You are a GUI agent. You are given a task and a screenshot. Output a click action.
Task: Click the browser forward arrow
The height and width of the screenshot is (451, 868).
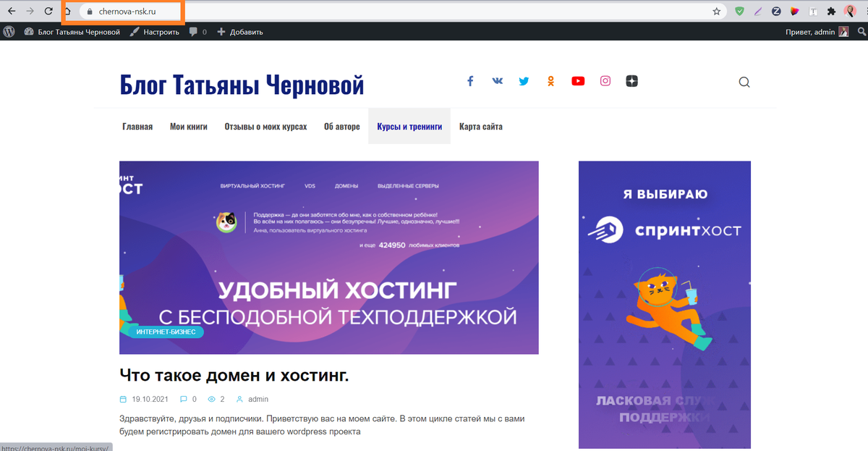click(30, 11)
